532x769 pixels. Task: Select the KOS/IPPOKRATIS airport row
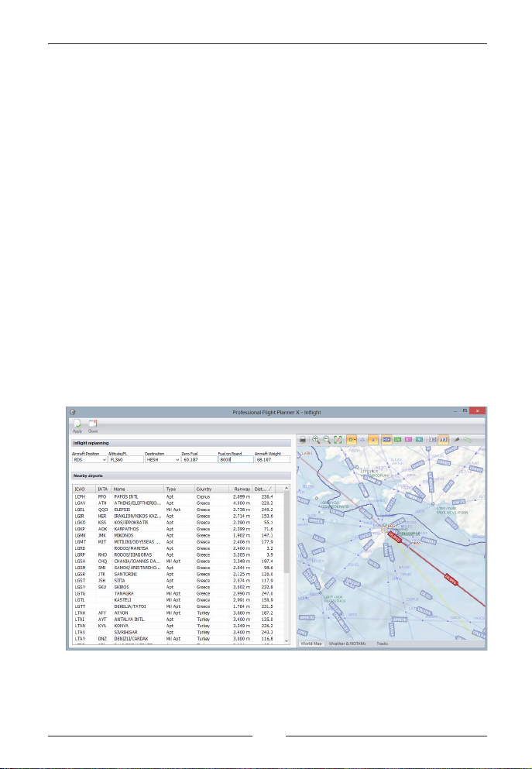tap(178, 522)
